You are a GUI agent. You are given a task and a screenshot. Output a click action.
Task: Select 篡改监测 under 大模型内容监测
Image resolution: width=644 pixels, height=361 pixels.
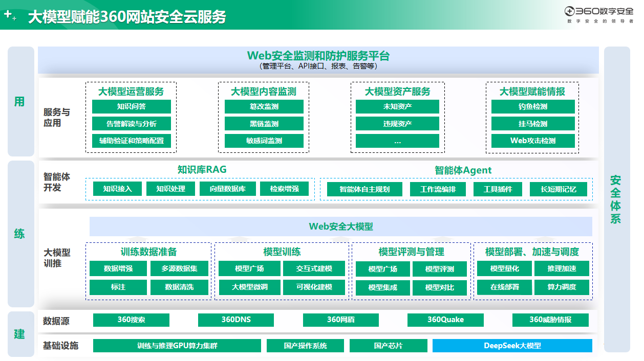coord(264,106)
